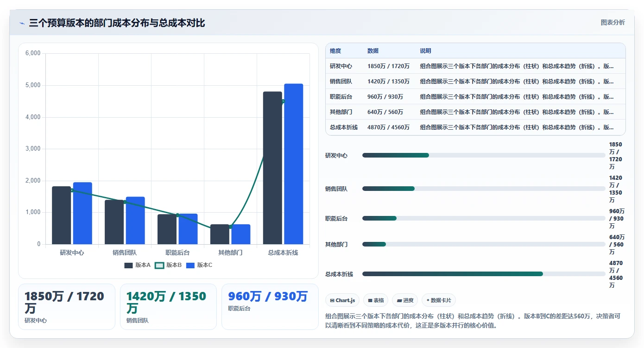Click the Chart.js tag chip
This screenshot has height=348, width=644.
[342, 300]
